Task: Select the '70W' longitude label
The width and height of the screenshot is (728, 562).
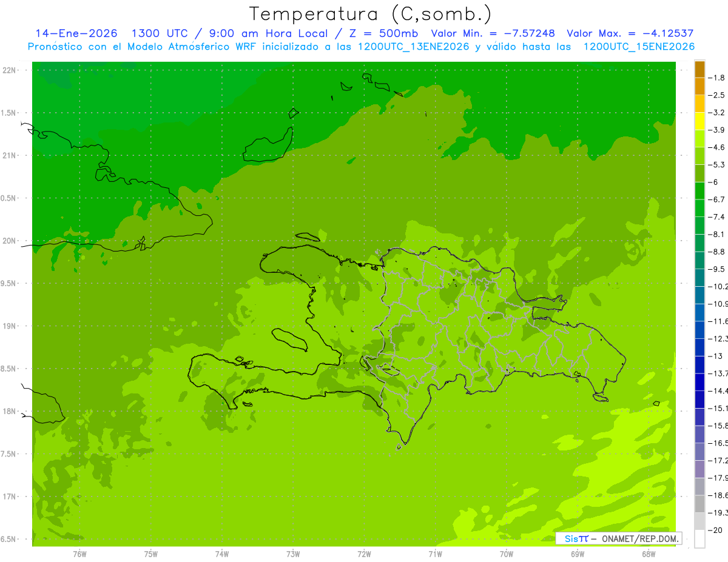Action: coord(506,554)
